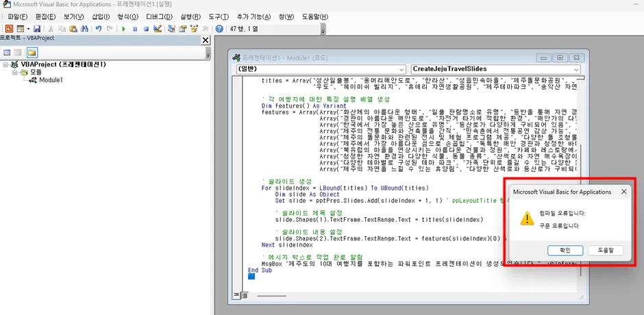Screen dimensions: 644x315
Task: Collapse the VBAProject (프레젠테이션1) tree node
Action: [x=5, y=64]
